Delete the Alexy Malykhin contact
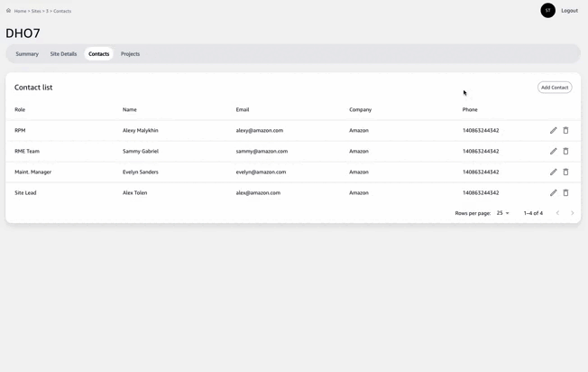 (x=566, y=131)
